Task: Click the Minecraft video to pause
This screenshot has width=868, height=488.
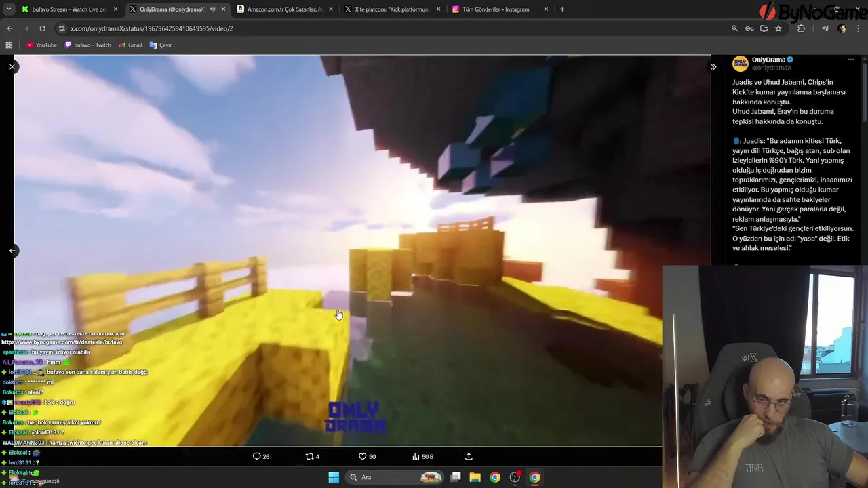Action: [x=362, y=251]
